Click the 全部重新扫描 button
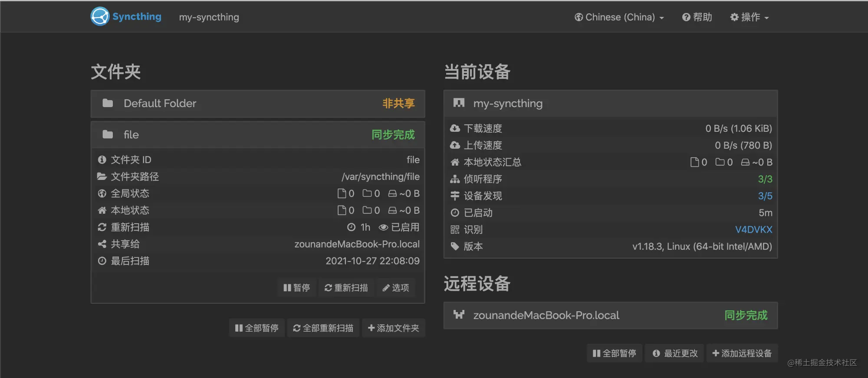This screenshot has height=378, width=868. [323, 328]
